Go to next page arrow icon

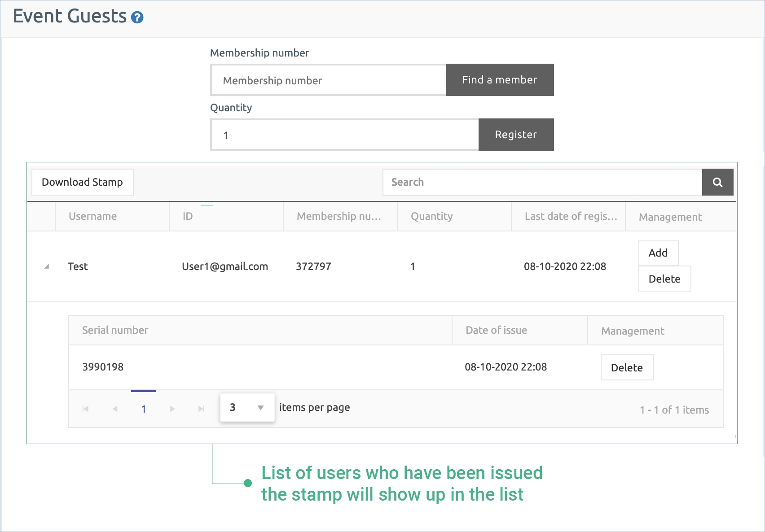172,409
